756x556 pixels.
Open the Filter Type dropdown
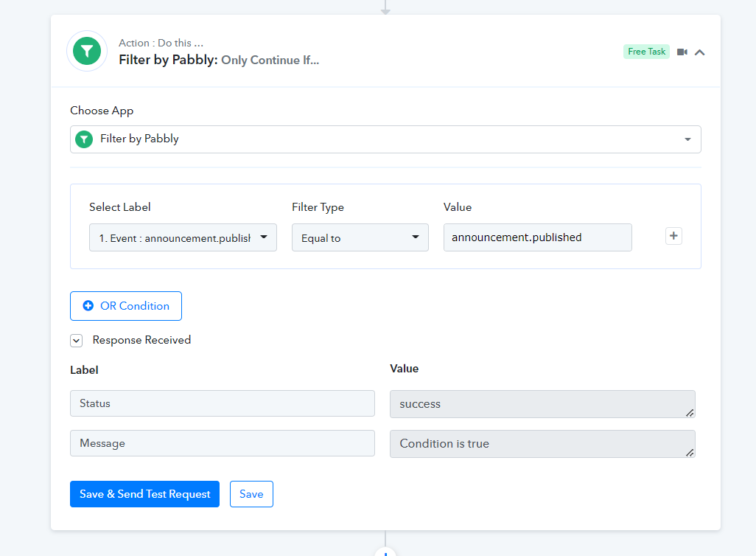pyautogui.click(x=360, y=237)
